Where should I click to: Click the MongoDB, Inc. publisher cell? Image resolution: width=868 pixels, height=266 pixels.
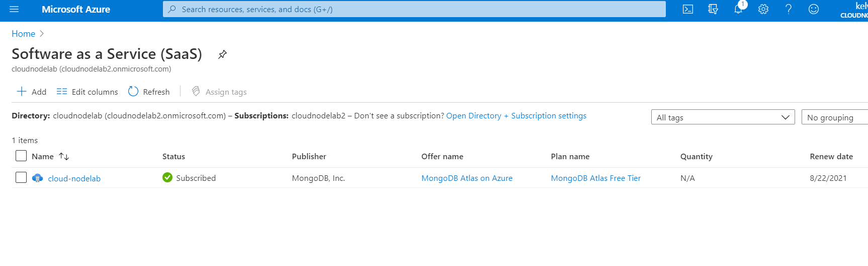[x=318, y=178]
